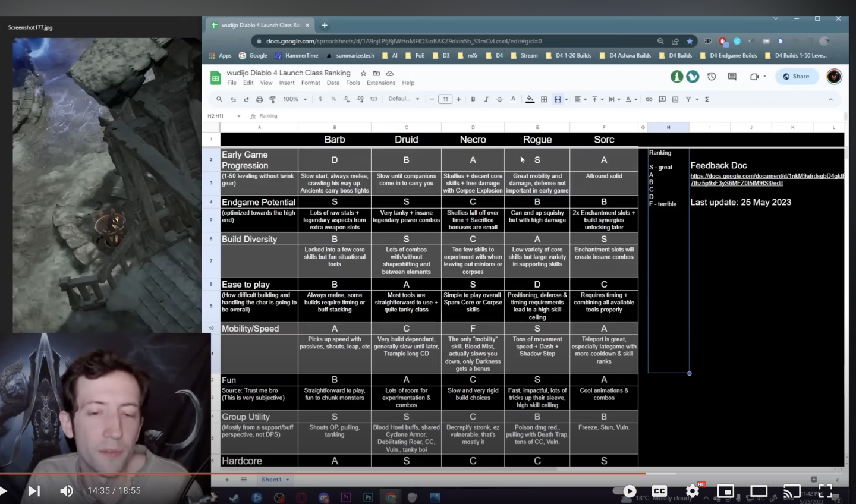Click the Insert link chain icon
This screenshot has height=504, width=856.
[x=649, y=99]
